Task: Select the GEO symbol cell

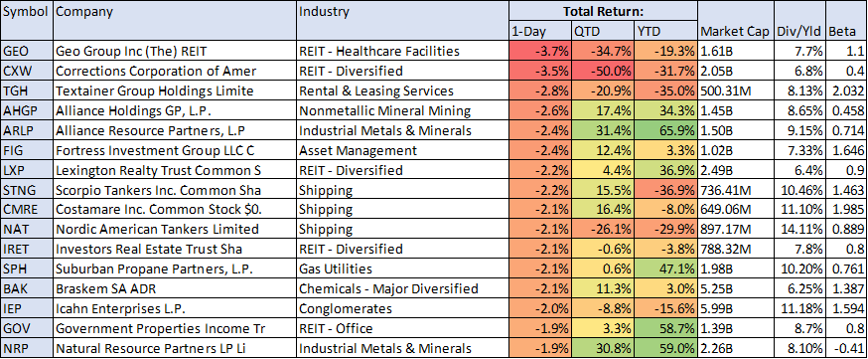Action: (x=27, y=52)
